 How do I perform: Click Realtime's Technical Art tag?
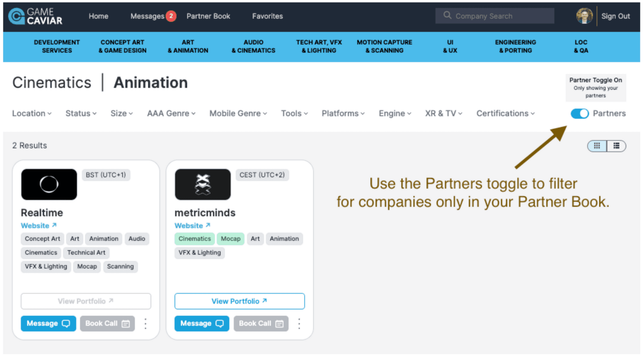pyautogui.click(x=86, y=253)
